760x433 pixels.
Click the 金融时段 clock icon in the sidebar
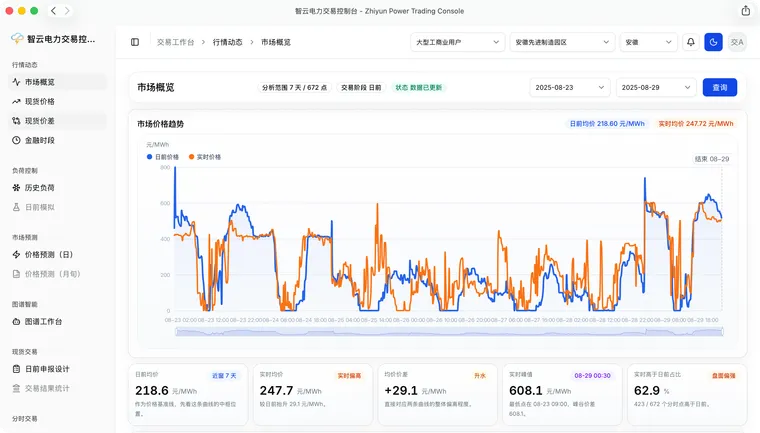tap(16, 140)
